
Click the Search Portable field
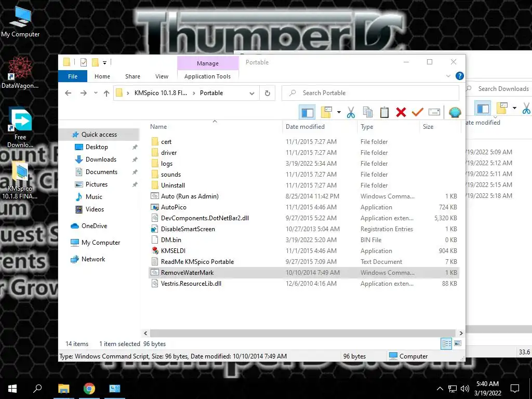coord(370,93)
